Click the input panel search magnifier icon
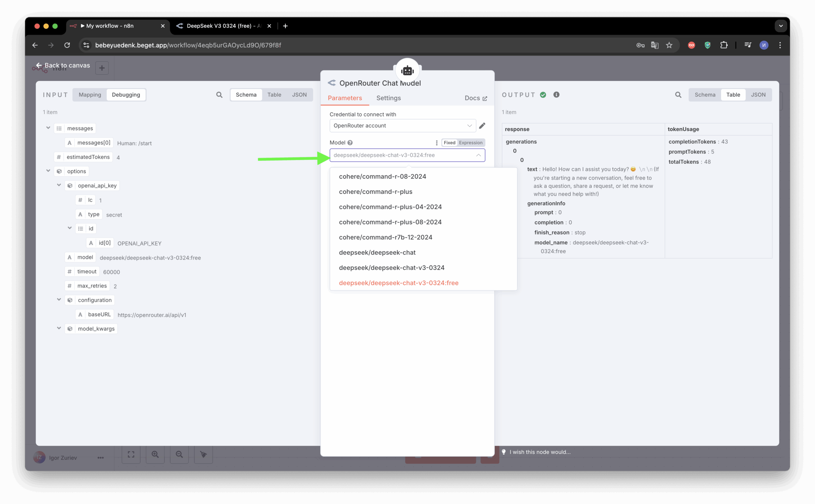 [219, 95]
